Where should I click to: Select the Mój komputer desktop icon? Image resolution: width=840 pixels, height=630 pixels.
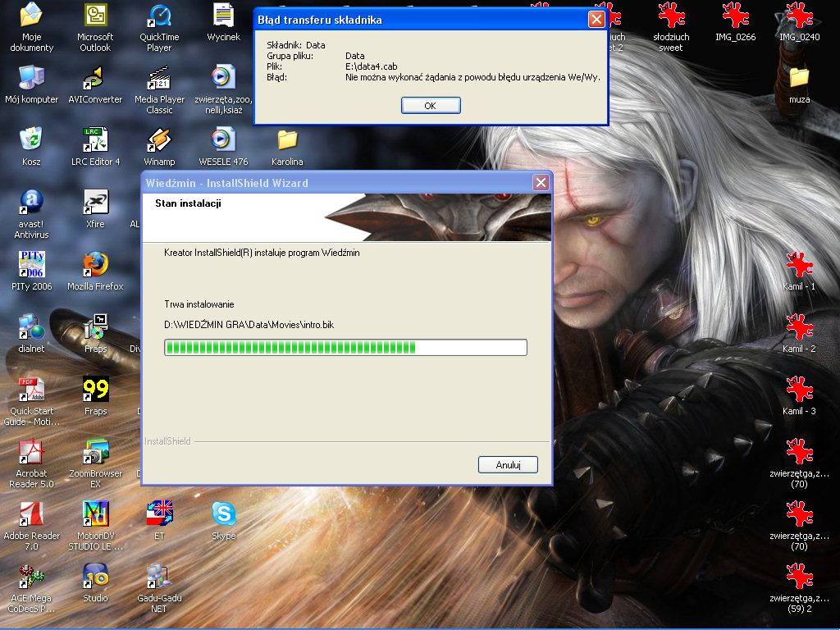point(32,84)
